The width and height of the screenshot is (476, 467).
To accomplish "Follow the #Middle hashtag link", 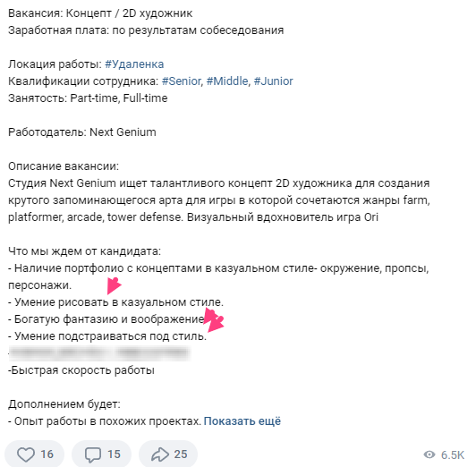I will 227,81.
